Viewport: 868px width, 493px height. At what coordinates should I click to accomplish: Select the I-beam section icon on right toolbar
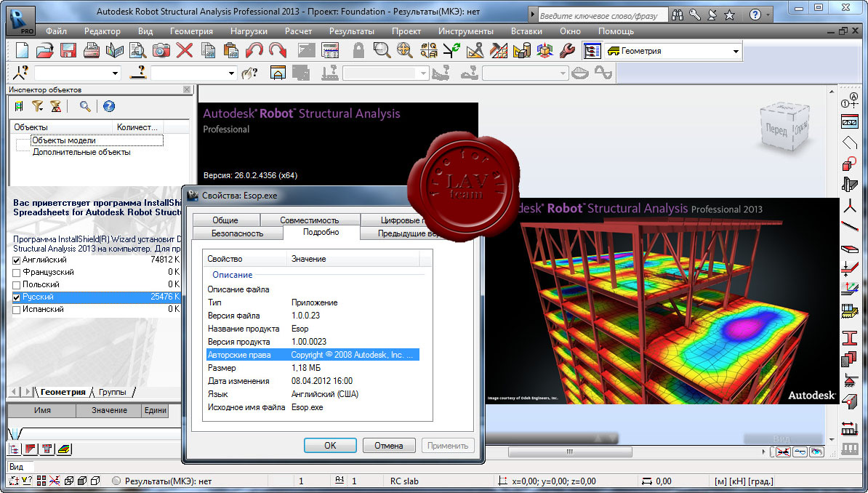(x=849, y=338)
